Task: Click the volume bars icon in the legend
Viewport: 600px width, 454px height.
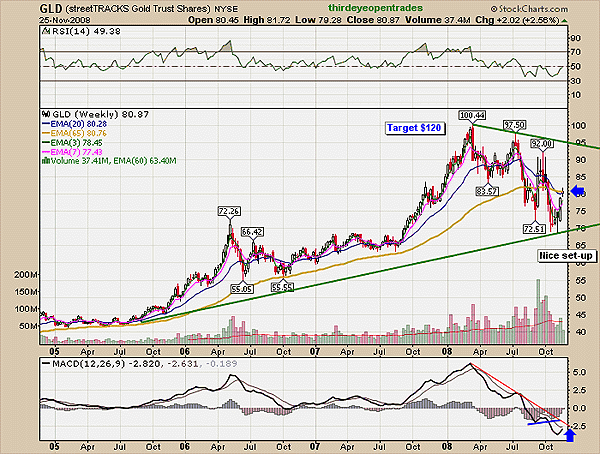Action: [46, 161]
